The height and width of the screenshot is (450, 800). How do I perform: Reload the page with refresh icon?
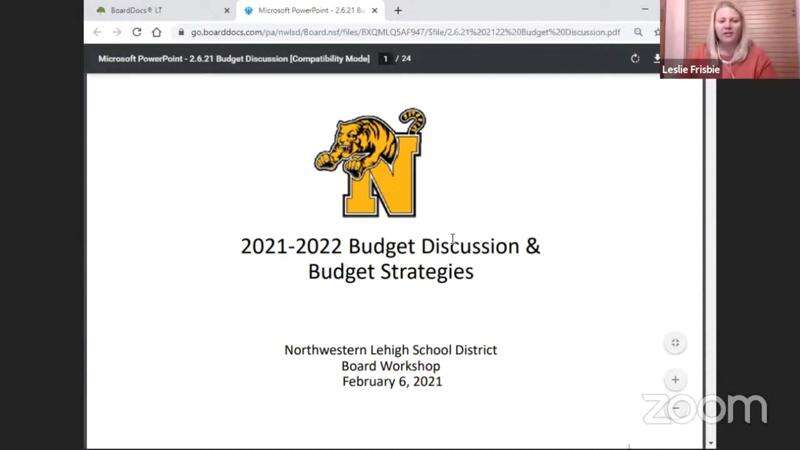(x=137, y=32)
